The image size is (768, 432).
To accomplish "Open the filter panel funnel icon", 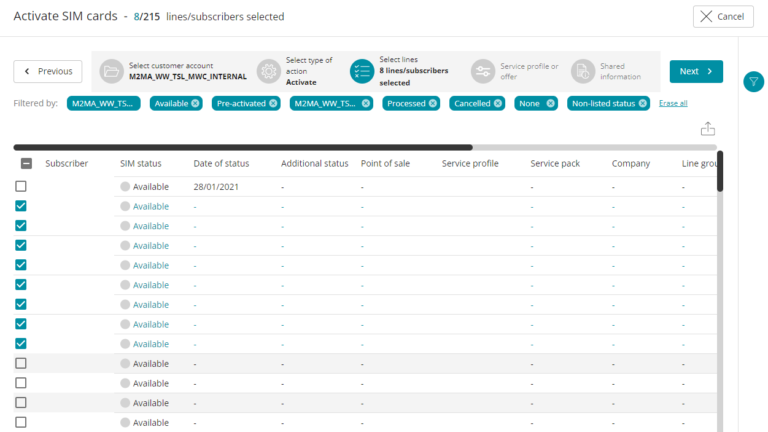I will pyautogui.click(x=754, y=82).
